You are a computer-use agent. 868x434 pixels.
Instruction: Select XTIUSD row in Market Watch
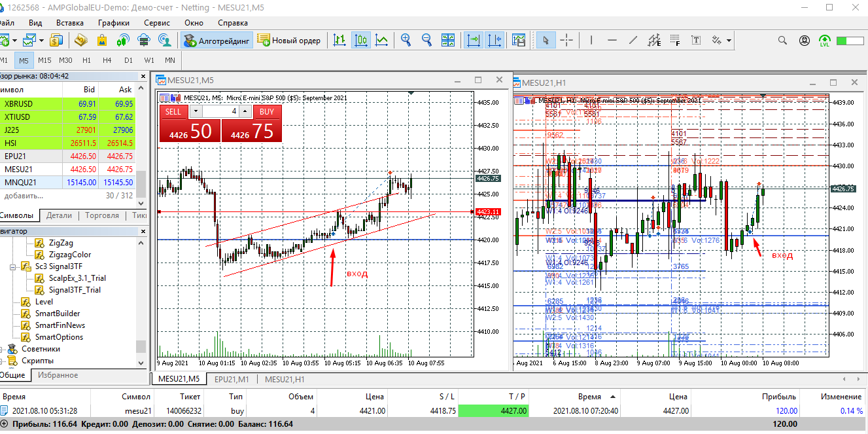(x=67, y=117)
